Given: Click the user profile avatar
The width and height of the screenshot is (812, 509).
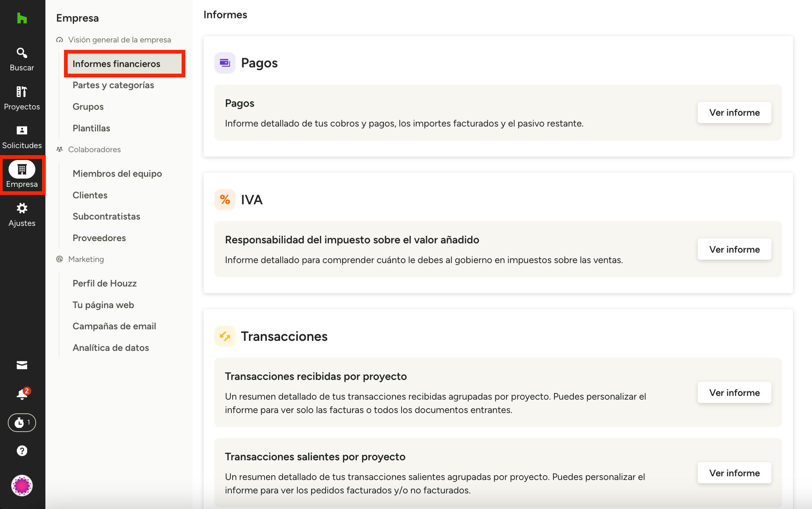Looking at the screenshot, I should pyautogui.click(x=22, y=486).
